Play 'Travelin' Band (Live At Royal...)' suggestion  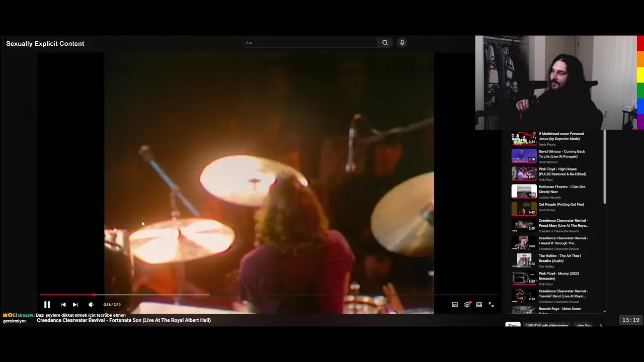(x=563, y=294)
